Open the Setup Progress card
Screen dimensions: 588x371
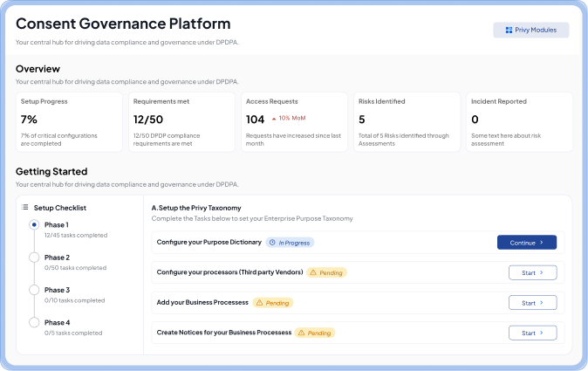(69, 122)
